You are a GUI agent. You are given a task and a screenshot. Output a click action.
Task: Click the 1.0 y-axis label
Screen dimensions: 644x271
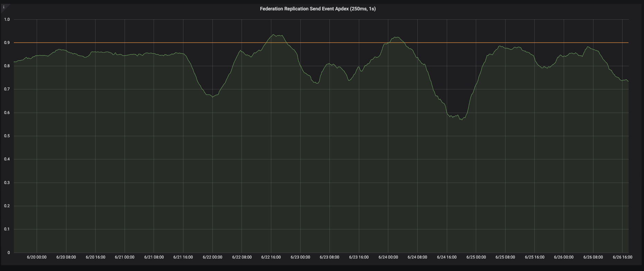[7, 19]
